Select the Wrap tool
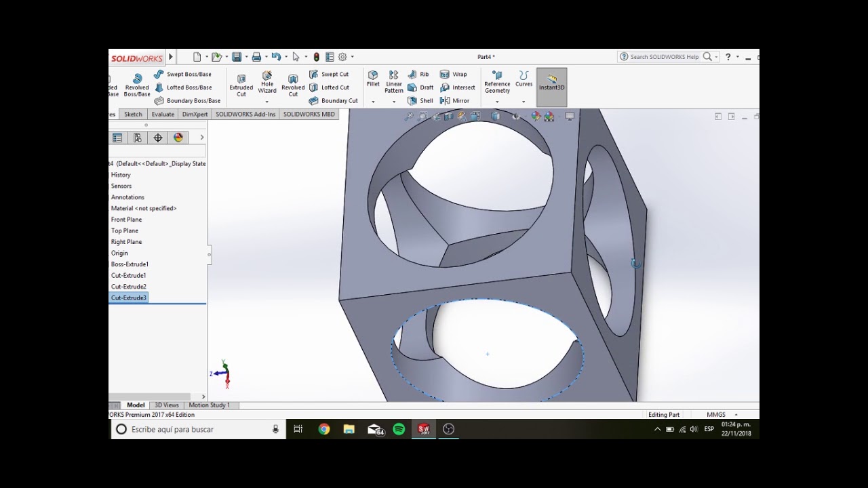 454,75
